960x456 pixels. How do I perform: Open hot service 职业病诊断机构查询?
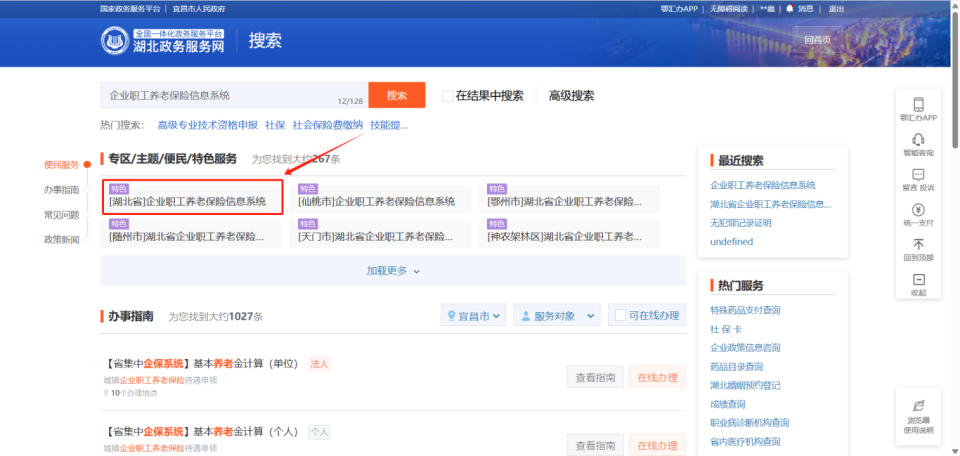(x=750, y=422)
